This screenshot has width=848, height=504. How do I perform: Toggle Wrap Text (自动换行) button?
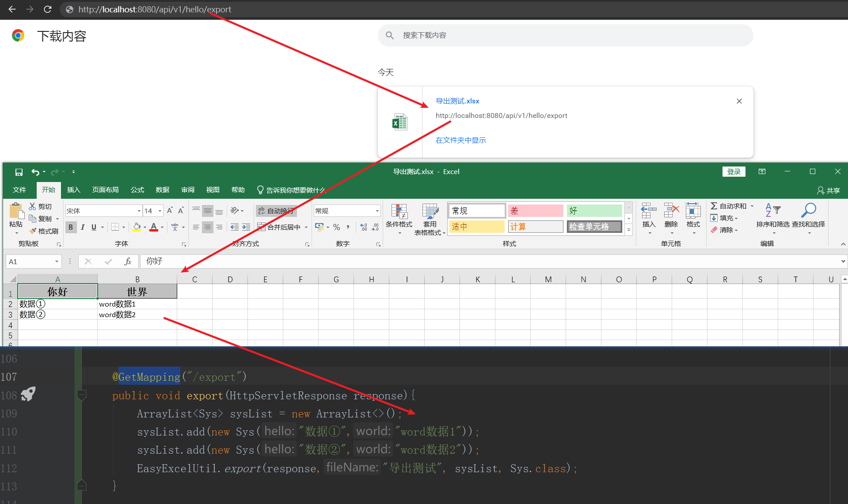pyautogui.click(x=276, y=211)
